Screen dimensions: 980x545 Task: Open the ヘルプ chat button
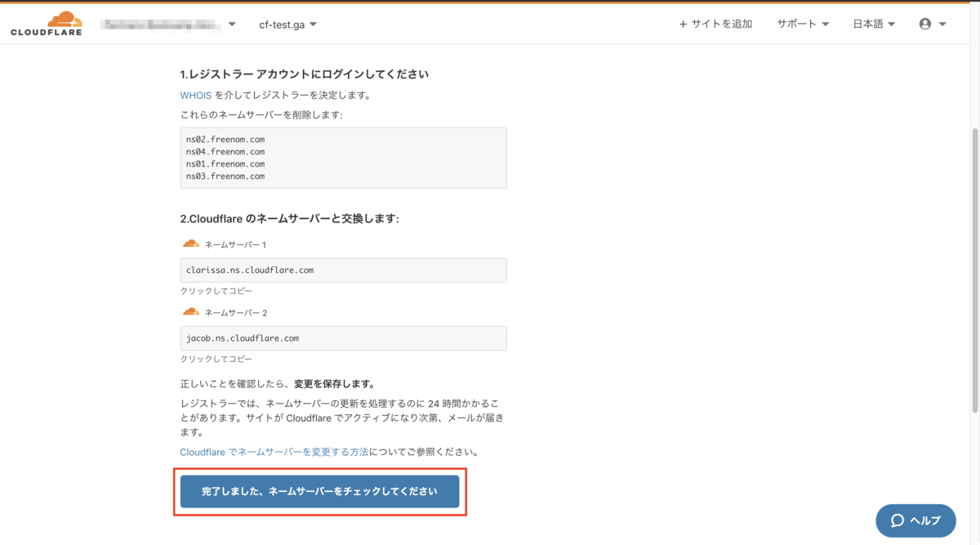tap(915, 520)
